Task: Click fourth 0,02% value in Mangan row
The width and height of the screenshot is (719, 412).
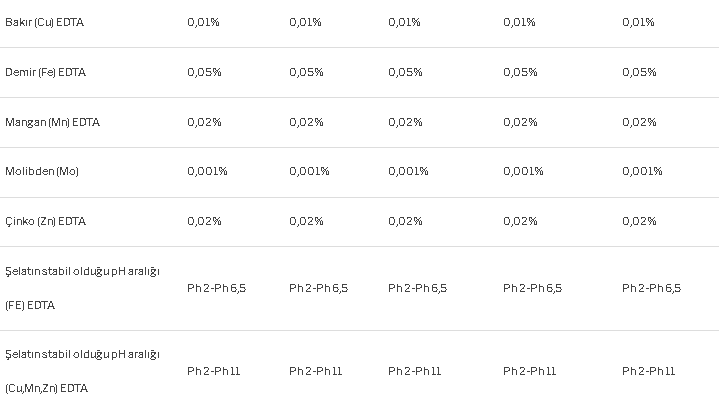Action: [520, 122]
